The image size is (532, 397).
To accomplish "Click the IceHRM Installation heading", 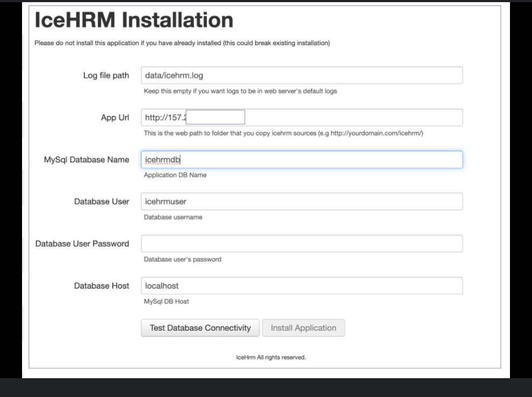I will pyautogui.click(x=134, y=20).
